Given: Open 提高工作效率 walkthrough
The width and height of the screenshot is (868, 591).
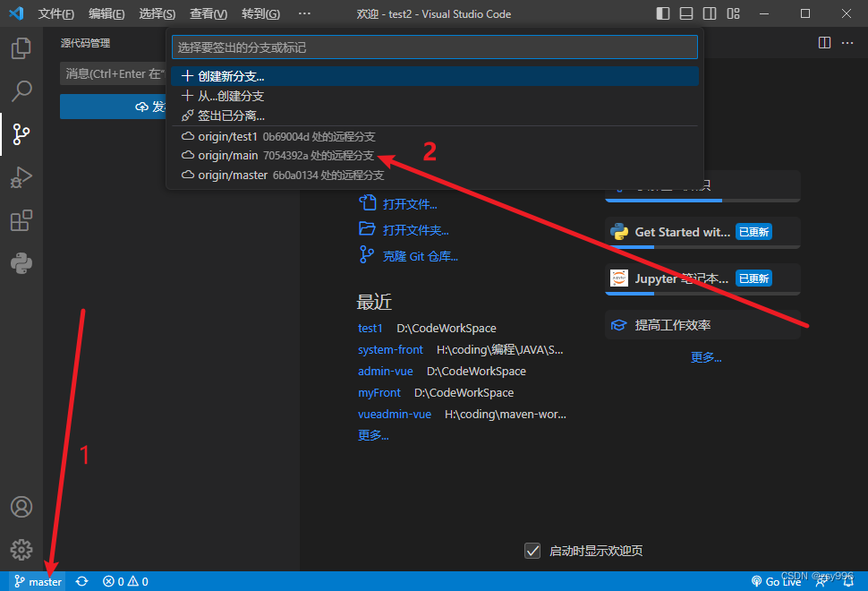Looking at the screenshot, I should (x=702, y=325).
